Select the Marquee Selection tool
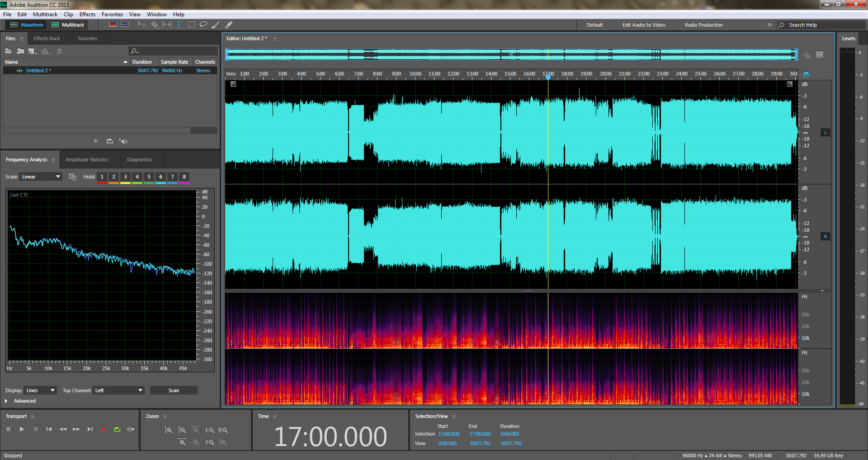Image resolution: width=868 pixels, height=460 pixels. (x=192, y=24)
